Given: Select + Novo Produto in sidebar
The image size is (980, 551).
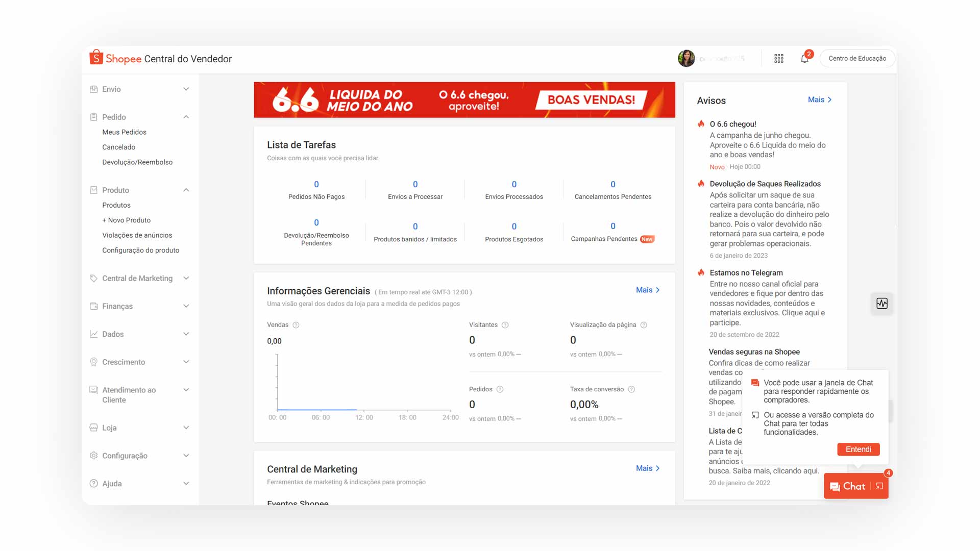Looking at the screenshot, I should tap(126, 220).
